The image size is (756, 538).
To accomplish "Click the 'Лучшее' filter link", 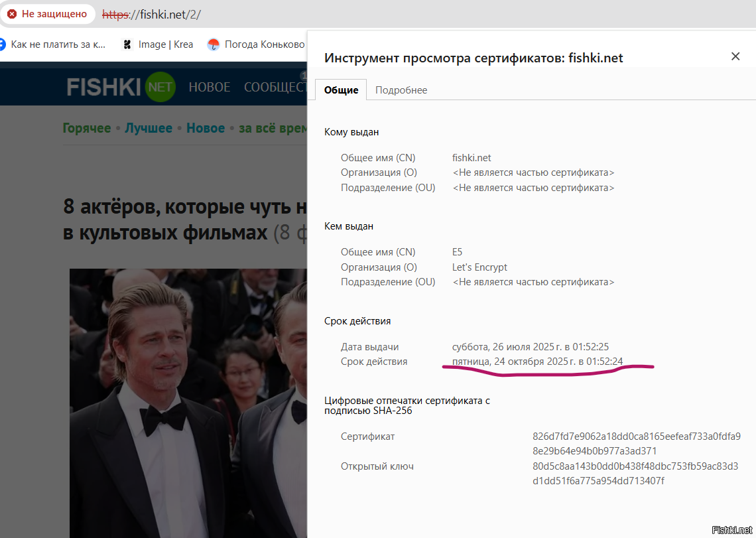I will coord(149,128).
